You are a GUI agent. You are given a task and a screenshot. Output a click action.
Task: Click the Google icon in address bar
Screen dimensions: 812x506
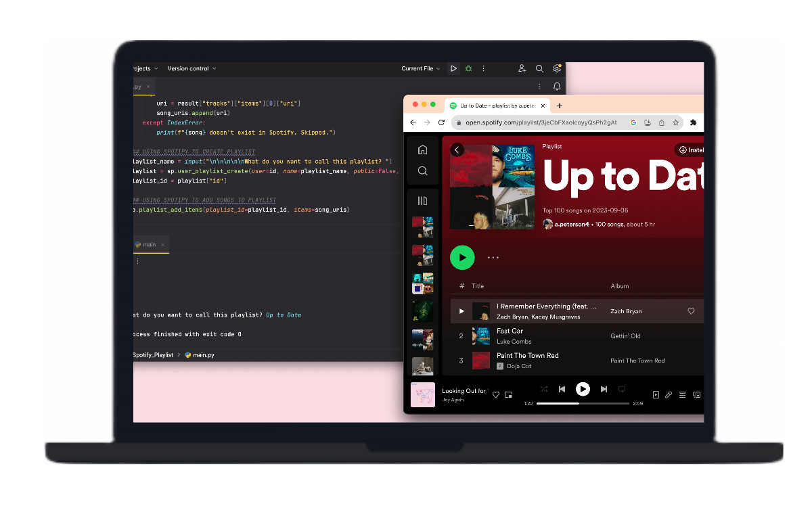tap(633, 122)
